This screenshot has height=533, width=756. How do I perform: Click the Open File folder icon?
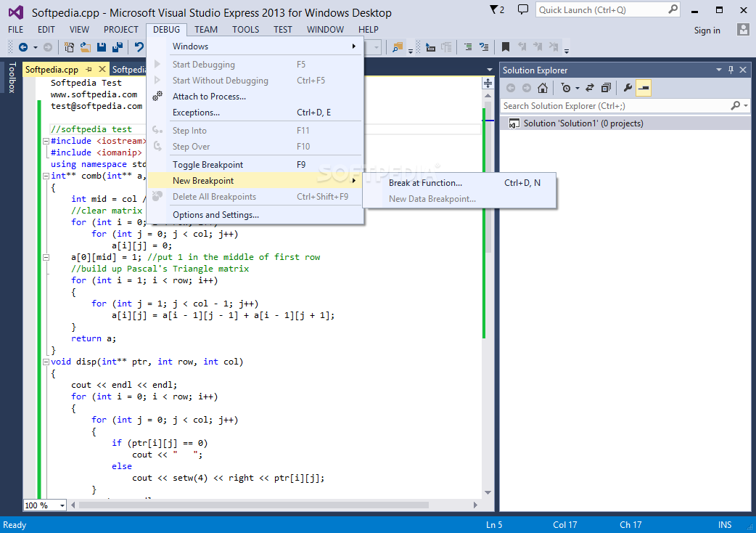[x=86, y=47]
